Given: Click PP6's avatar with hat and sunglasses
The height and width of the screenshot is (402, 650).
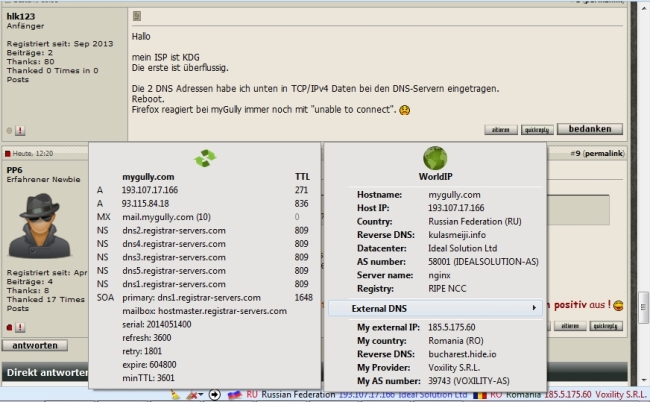Looking at the screenshot, I should [40, 226].
